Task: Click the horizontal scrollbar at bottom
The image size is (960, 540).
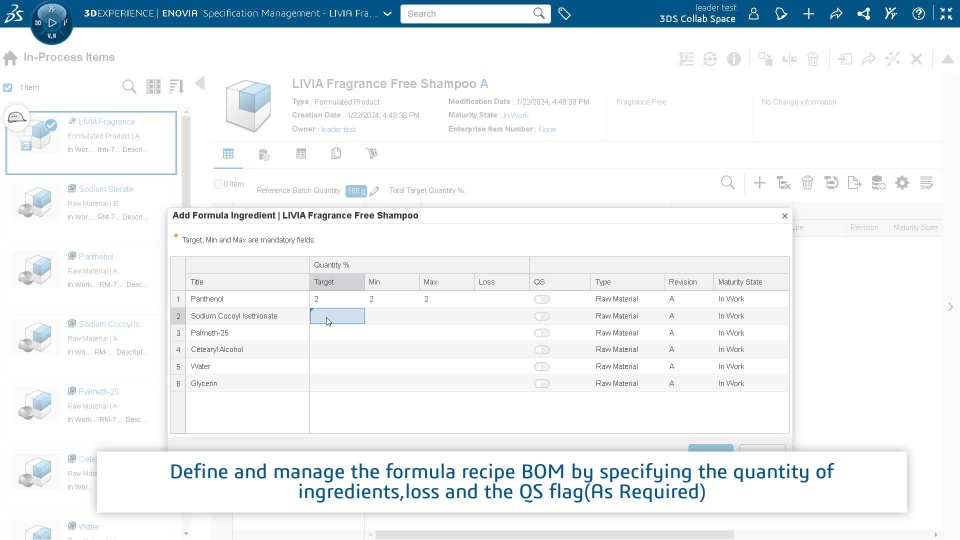Action: [x=554, y=534]
